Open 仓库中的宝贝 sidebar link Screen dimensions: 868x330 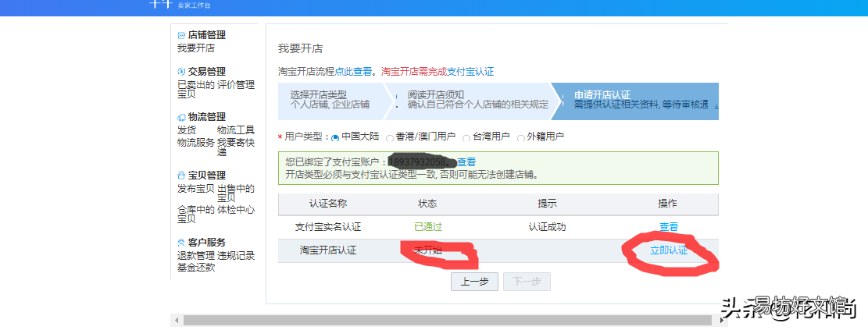[x=195, y=214]
